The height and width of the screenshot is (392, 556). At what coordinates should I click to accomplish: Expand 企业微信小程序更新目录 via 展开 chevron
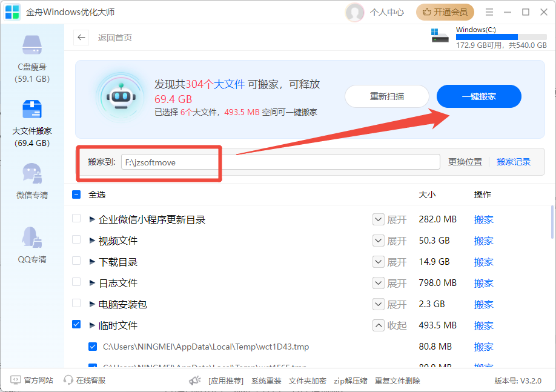coord(379,219)
